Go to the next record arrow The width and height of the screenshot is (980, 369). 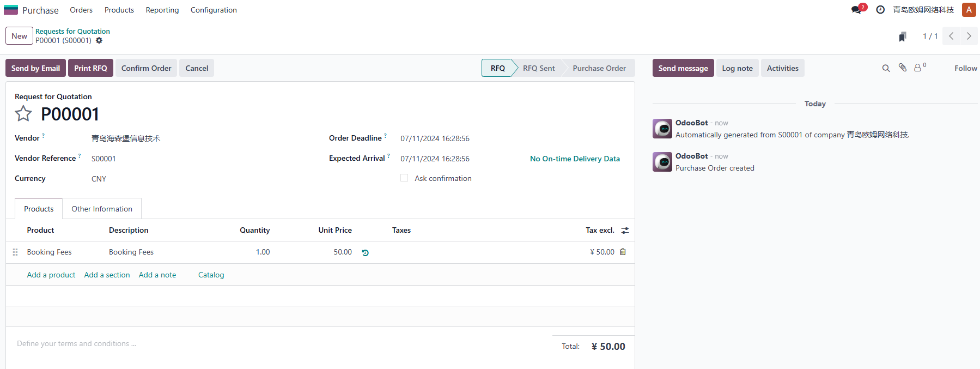tap(969, 36)
